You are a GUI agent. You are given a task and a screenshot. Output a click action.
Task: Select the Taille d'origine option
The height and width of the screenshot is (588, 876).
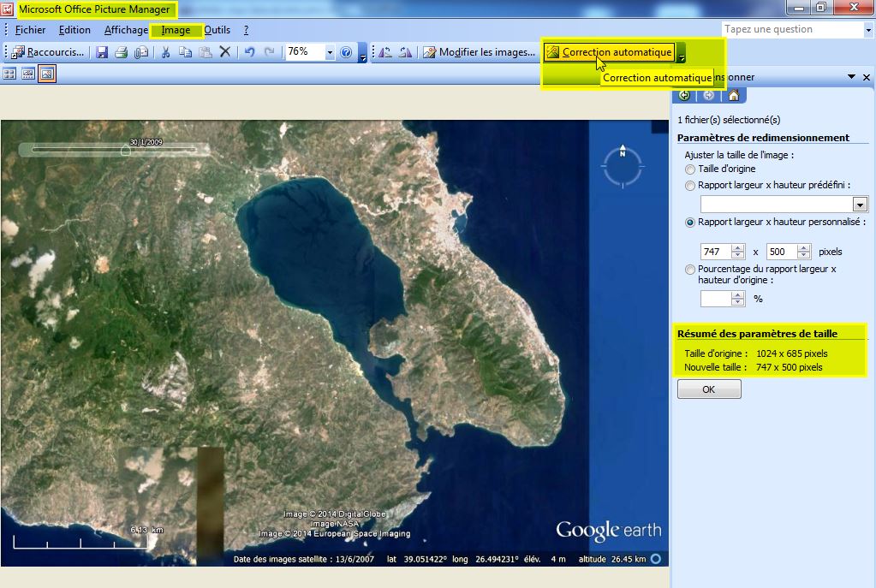690,169
